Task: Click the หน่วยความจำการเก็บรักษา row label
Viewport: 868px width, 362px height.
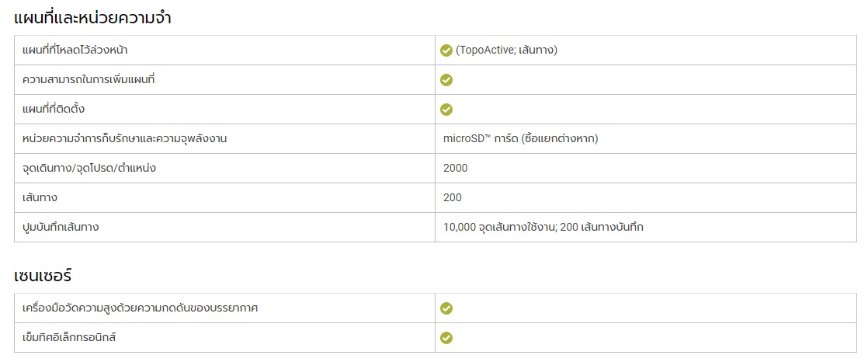Action: 124,139
